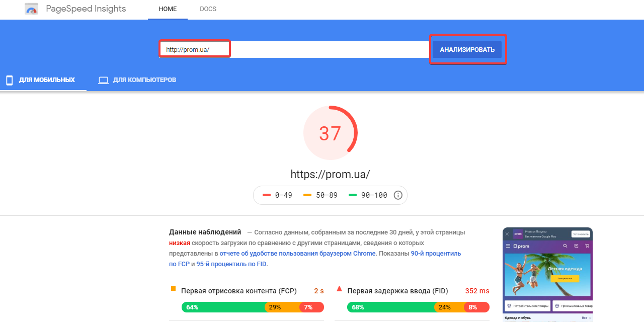This screenshot has height=322, width=644.
Task: Click the Первая задержка ввода (FID) label
Action: (397, 291)
